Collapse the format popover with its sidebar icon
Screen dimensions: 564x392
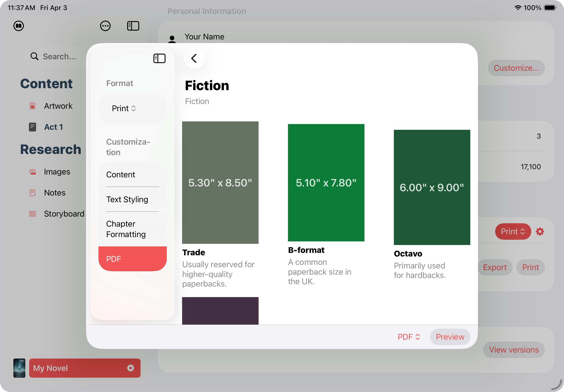click(159, 58)
